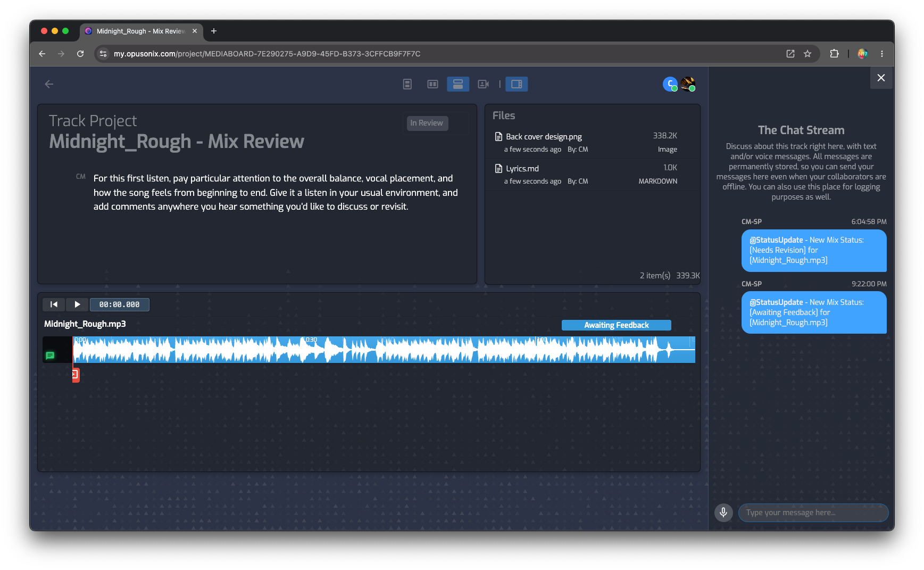
Task: Open the In Review status dropdown
Action: [428, 123]
